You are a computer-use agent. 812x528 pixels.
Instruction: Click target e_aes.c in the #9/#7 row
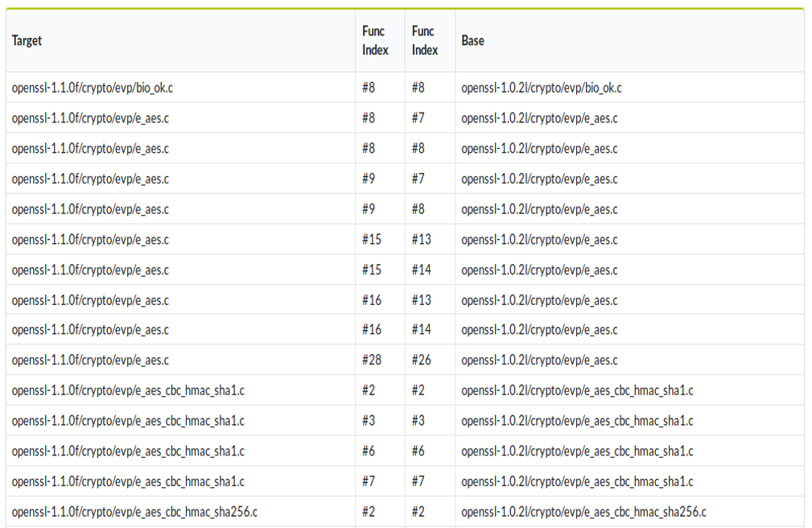click(x=90, y=179)
